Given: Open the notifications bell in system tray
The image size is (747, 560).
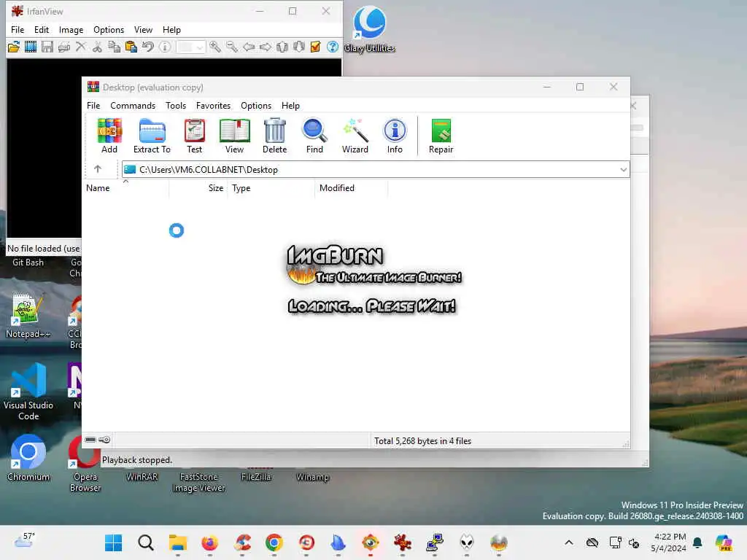Looking at the screenshot, I should pos(697,542).
